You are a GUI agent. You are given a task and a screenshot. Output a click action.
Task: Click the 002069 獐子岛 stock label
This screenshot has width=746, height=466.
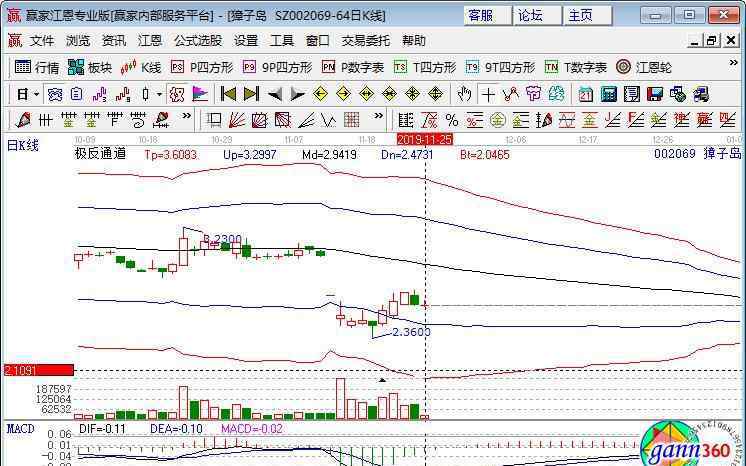(x=697, y=154)
